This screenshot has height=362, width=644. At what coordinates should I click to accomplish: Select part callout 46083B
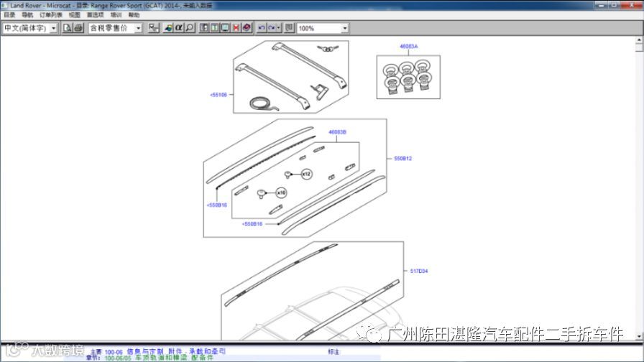point(337,132)
